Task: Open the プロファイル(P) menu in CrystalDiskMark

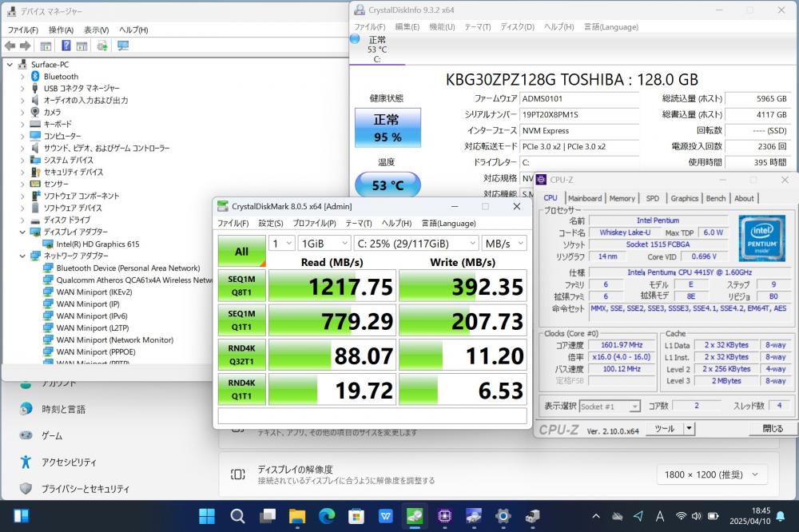Action: tap(314, 223)
